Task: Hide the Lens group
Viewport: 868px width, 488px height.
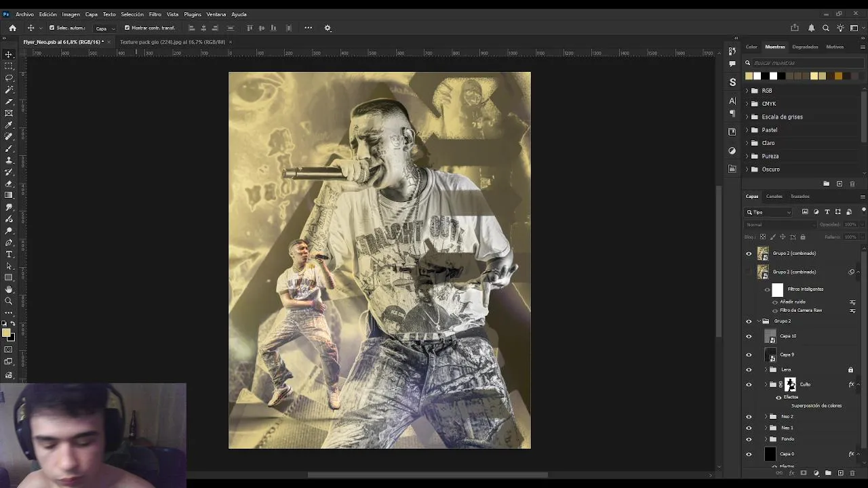Action: click(749, 370)
